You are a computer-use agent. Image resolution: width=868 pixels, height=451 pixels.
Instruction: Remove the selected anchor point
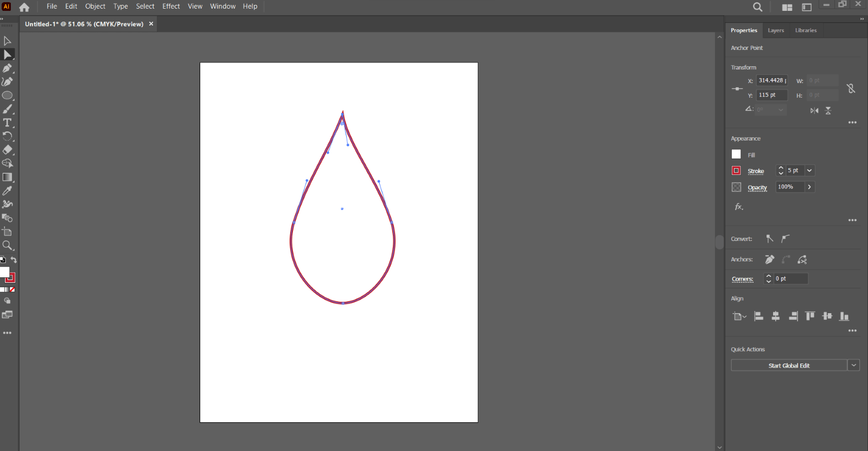(770, 259)
